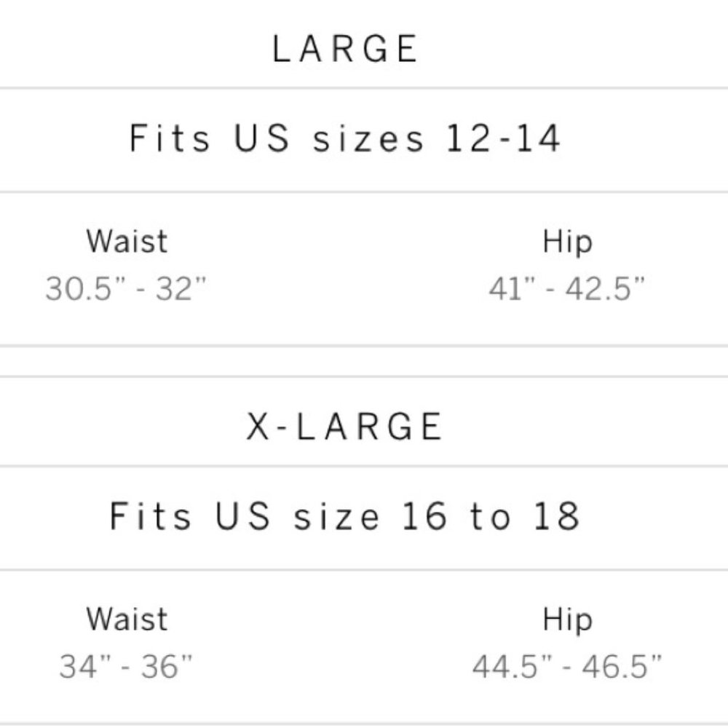The image size is (728, 728).
Task: Click the blank gap between LARGE and X-LARGE sections
Action: pyautogui.click(x=364, y=361)
